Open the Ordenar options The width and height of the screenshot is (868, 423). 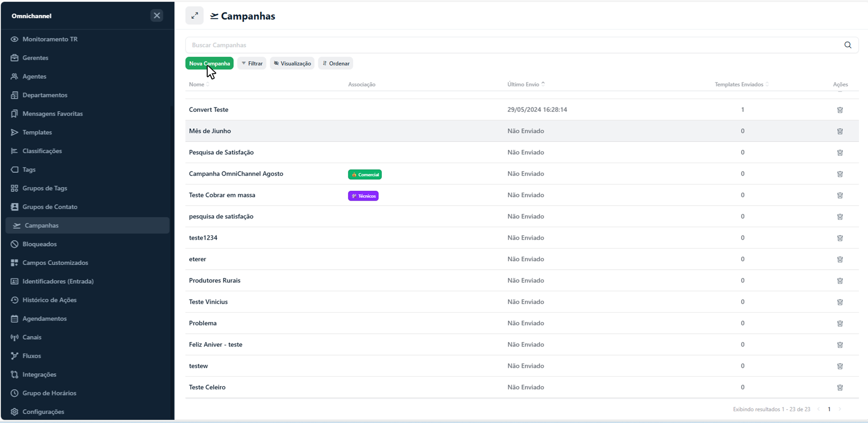336,63
